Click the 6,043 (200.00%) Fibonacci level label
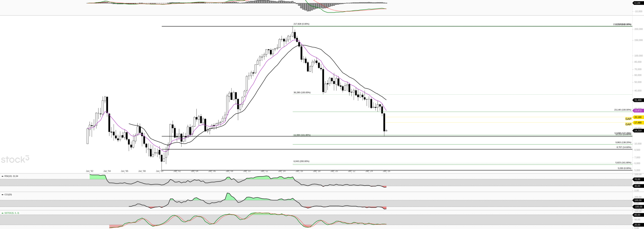 301,161
